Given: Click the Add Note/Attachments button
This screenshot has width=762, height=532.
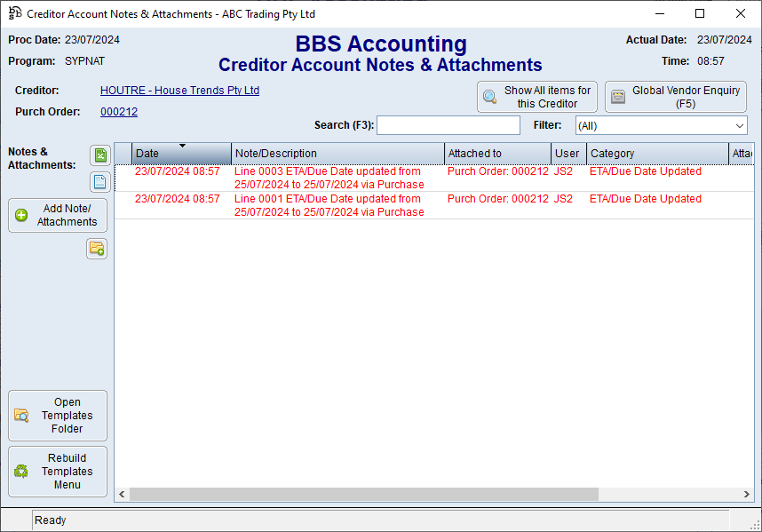Looking at the screenshot, I should (x=58, y=216).
